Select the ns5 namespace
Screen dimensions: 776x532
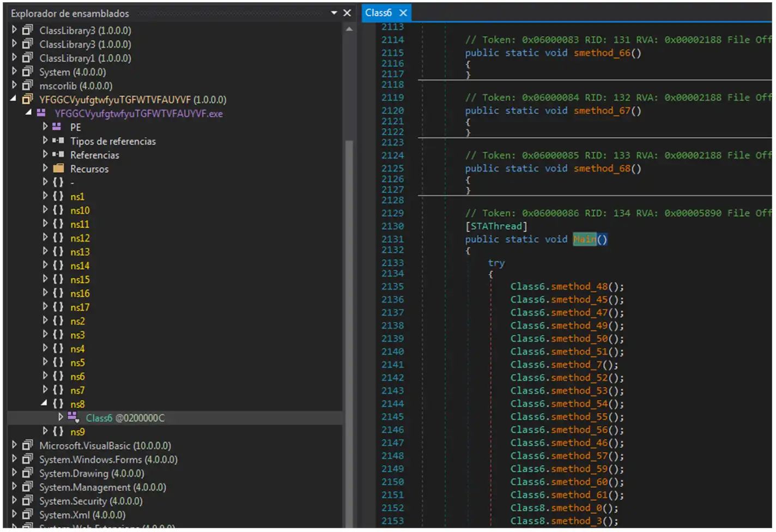coord(77,362)
